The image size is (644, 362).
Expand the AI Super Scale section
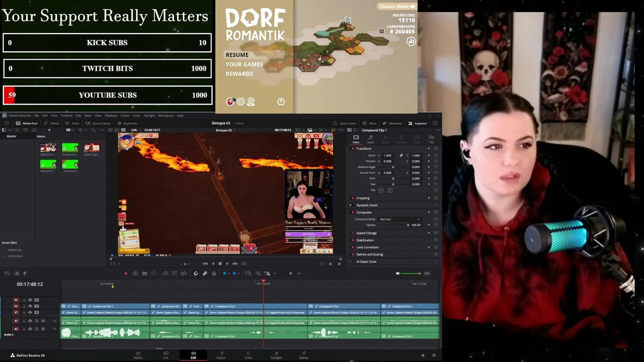tap(366, 261)
